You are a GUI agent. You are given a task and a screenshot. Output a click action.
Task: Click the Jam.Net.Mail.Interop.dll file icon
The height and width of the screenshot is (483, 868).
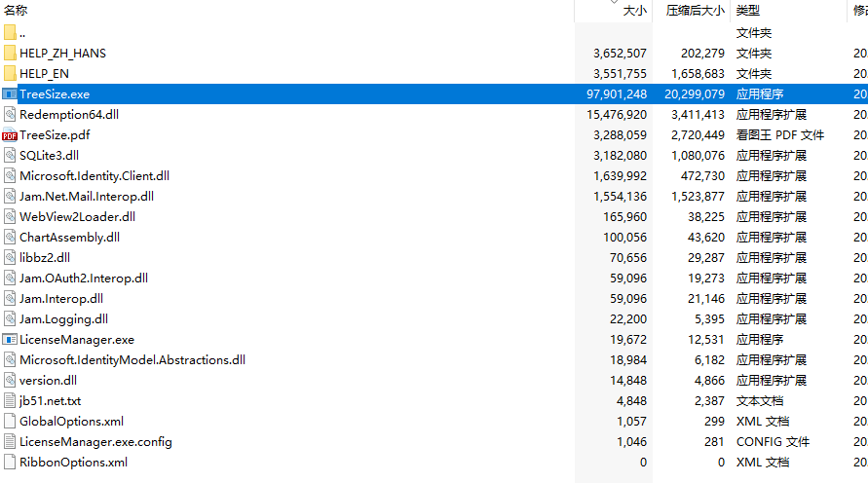pos(10,197)
